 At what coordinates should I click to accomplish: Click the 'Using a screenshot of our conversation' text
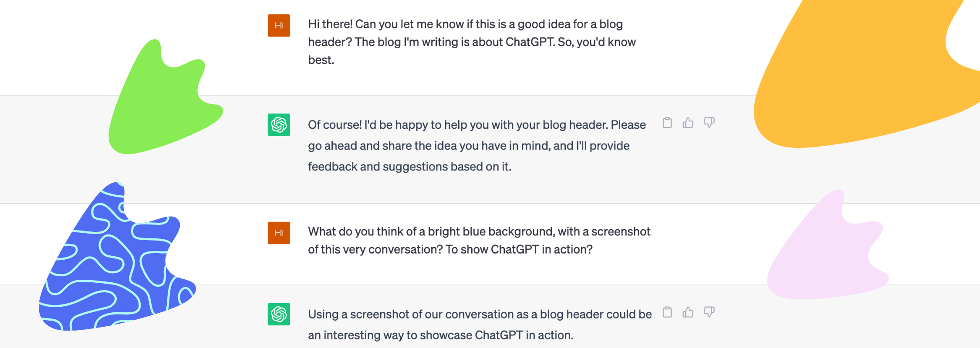coord(480,325)
